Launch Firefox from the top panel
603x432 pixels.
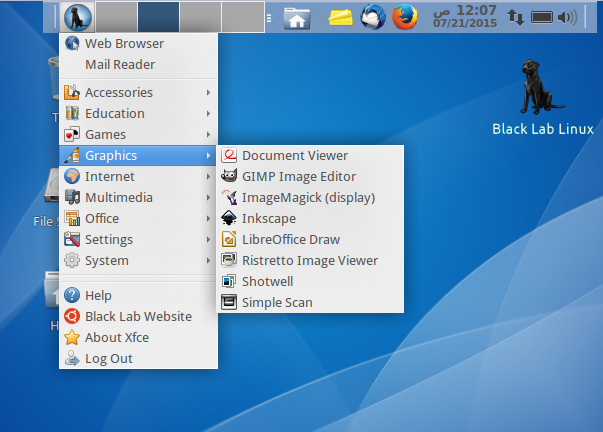pos(405,17)
